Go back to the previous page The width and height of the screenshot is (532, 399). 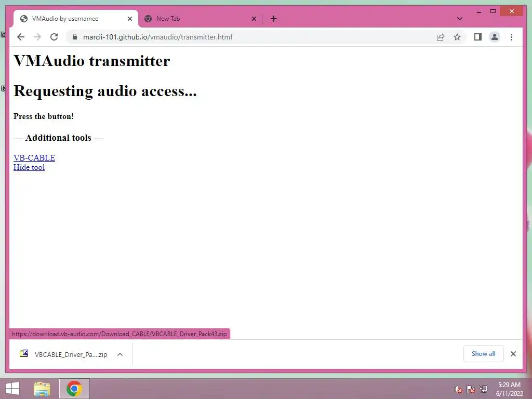point(21,37)
